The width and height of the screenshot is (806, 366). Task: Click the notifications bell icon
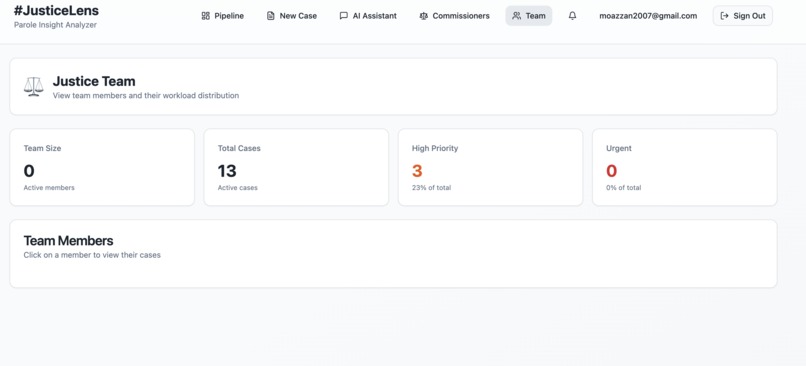[572, 16]
